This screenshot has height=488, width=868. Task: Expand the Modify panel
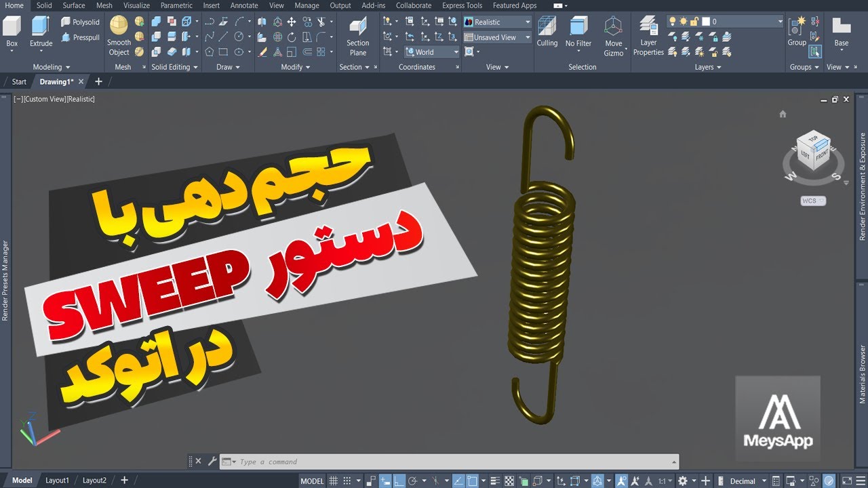pyautogui.click(x=295, y=67)
